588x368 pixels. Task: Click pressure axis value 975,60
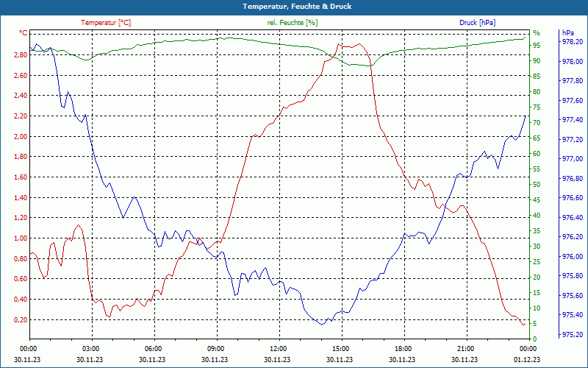pyautogui.click(x=573, y=296)
